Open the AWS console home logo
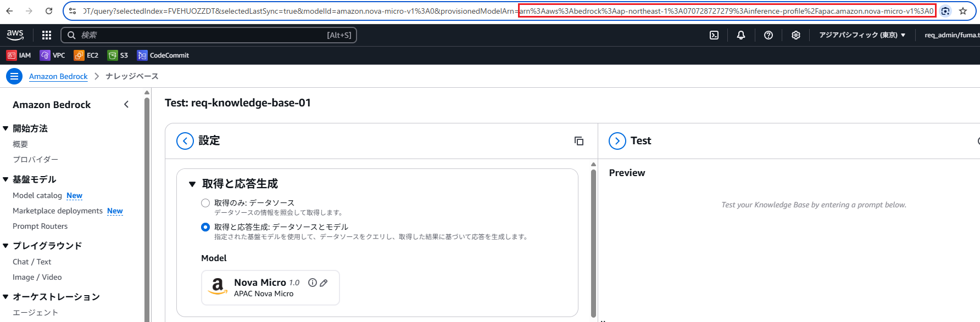This screenshot has height=322, width=980. [x=15, y=35]
